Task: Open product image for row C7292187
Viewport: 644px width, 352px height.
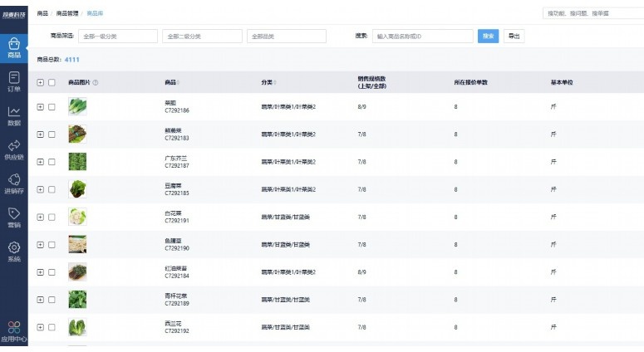Action: [x=77, y=162]
